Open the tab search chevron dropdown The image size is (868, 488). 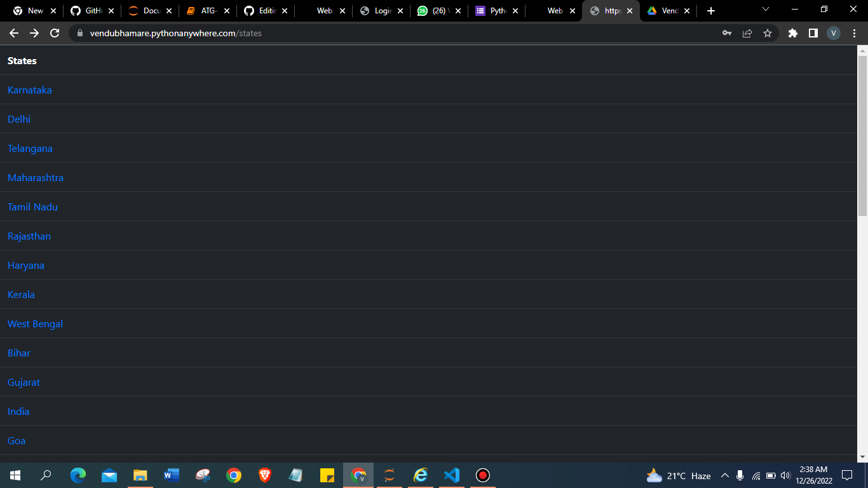click(x=766, y=10)
